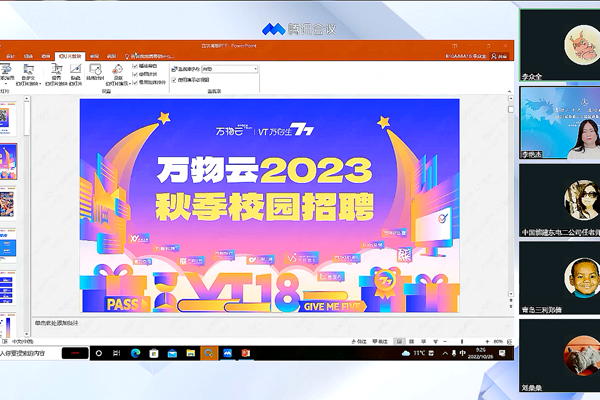This screenshot has height=400, width=600.
Task: Toggle the Play Narrations checkbox
Action: pyautogui.click(x=136, y=64)
